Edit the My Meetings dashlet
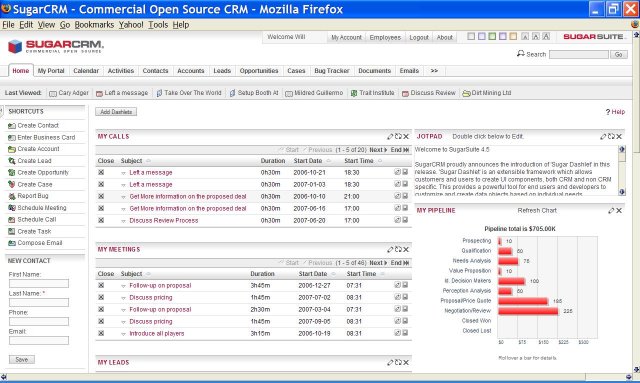Screen dimensions: 640x383 point(390,249)
